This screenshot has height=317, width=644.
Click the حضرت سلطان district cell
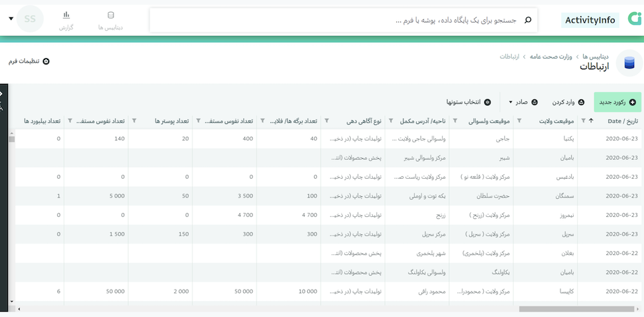click(481, 196)
